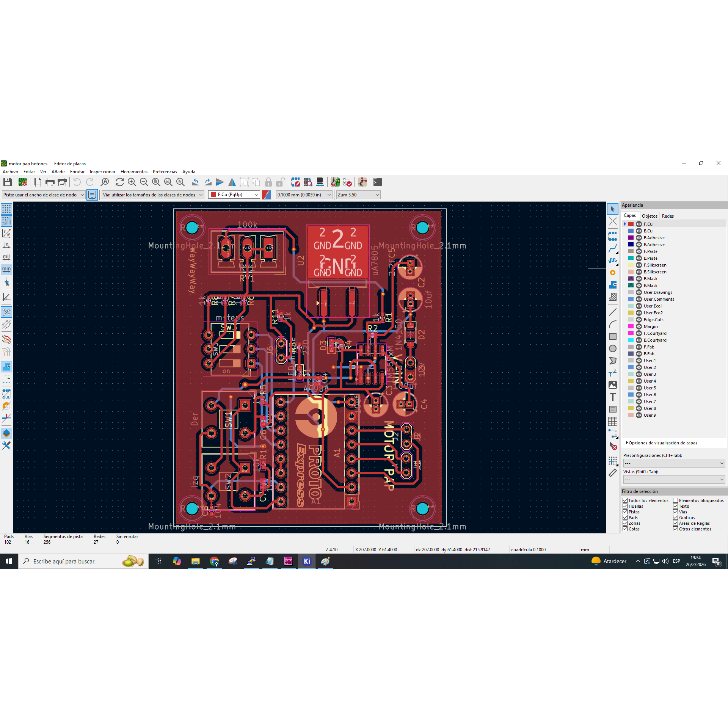The height and width of the screenshot is (728, 728).
Task: Uncheck the Zonas selection filter
Action: (x=625, y=523)
